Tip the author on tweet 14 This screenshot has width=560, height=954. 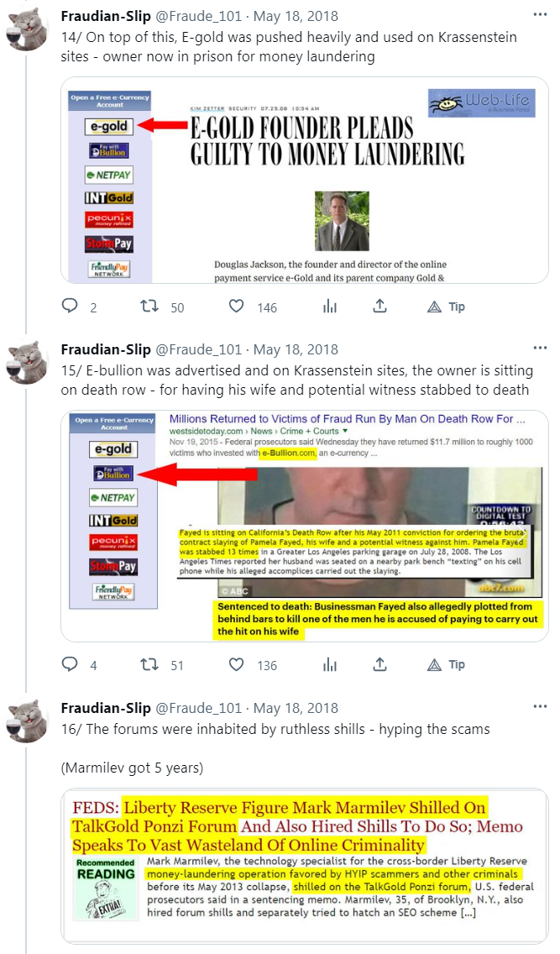tap(446, 307)
